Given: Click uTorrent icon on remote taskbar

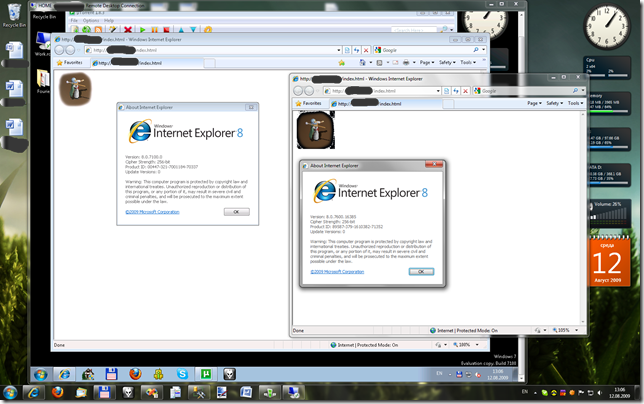Looking at the screenshot, I should click(206, 374).
